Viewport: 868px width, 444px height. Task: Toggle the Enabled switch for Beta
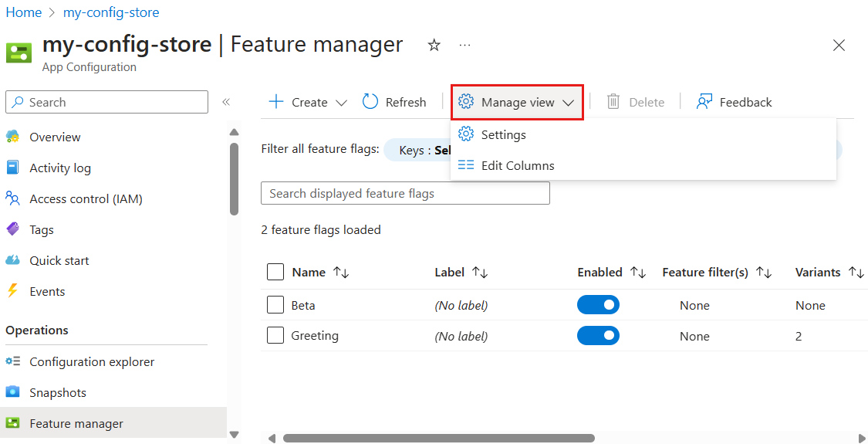point(598,305)
